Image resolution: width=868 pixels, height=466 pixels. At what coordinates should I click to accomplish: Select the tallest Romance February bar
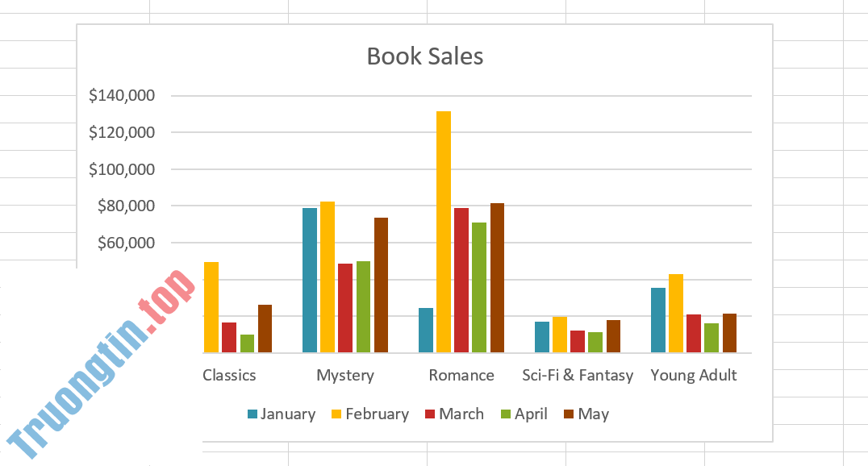pyautogui.click(x=444, y=231)
